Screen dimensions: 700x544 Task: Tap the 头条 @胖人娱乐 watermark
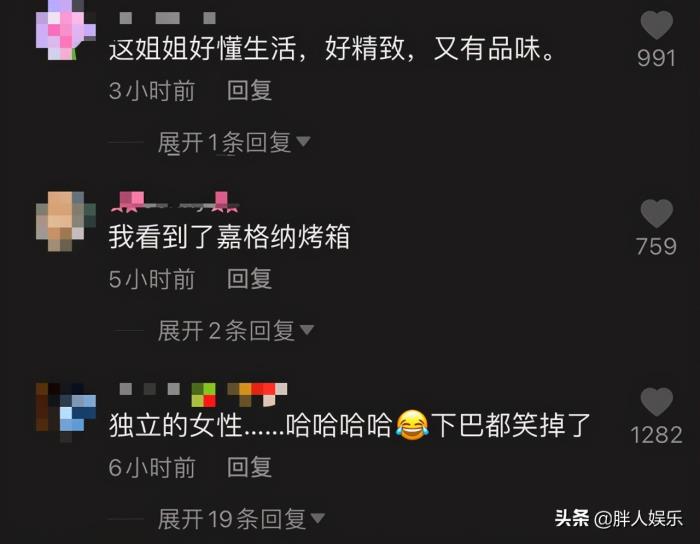tap(619, 519)
